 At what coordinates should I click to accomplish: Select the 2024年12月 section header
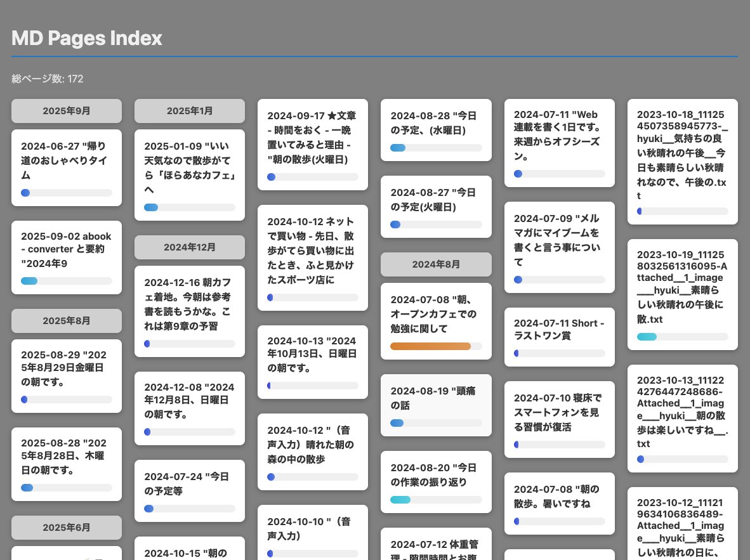pos(189,247)
